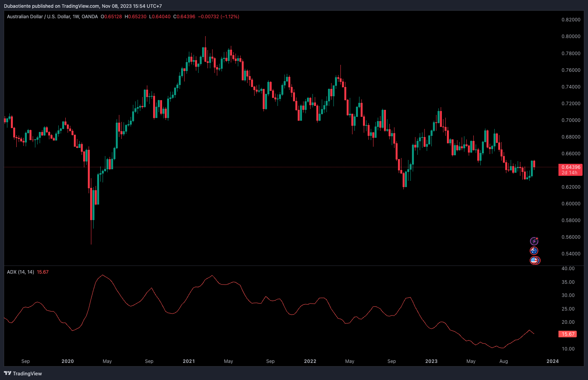The image size is (588, 380).
Task: Click the Australian Dollar / U.S. Dollar symbol title
Action: pos(39,17)
